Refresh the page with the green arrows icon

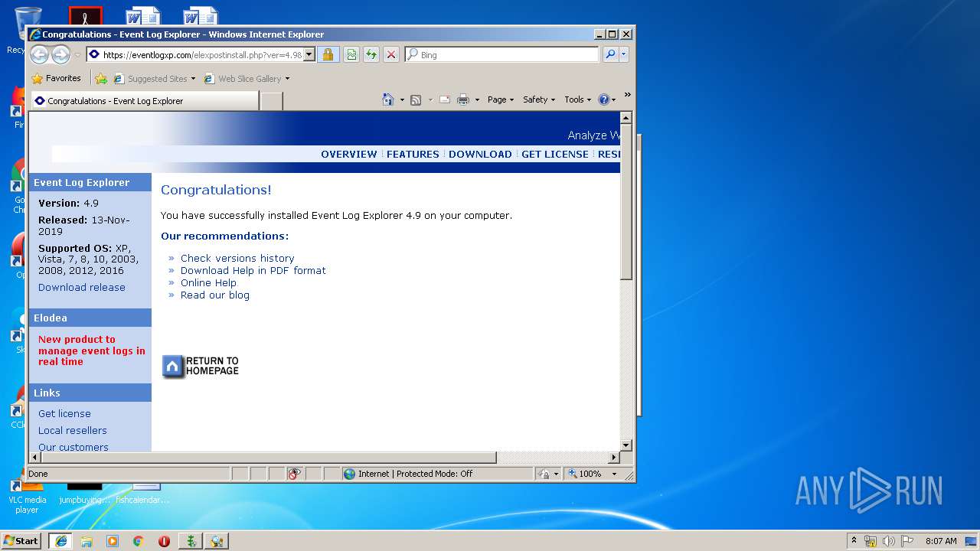371,54
